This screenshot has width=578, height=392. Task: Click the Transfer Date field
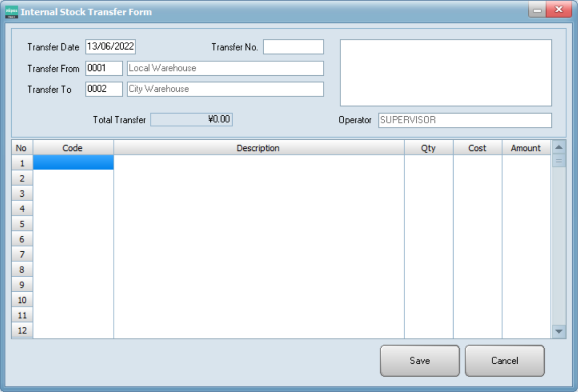pyautogui.click(x=110, y=47)
